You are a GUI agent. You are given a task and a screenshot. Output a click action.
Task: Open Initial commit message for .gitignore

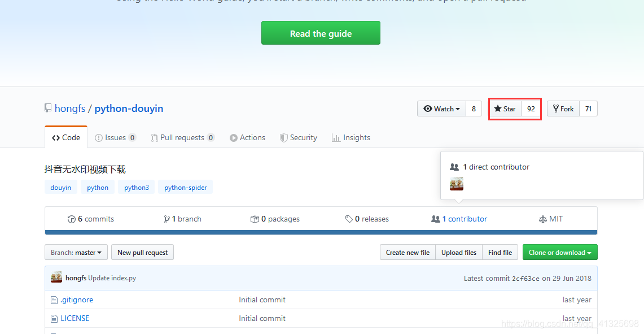coord(262,300)
